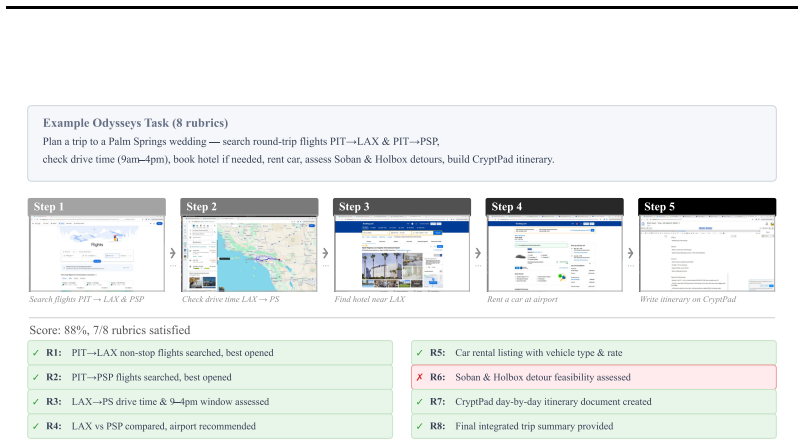The height and width of the screenshot is (445, 804).
Task: Click the 'Write itinerary on CryptPad' caption
Action: tap(688, 299)
